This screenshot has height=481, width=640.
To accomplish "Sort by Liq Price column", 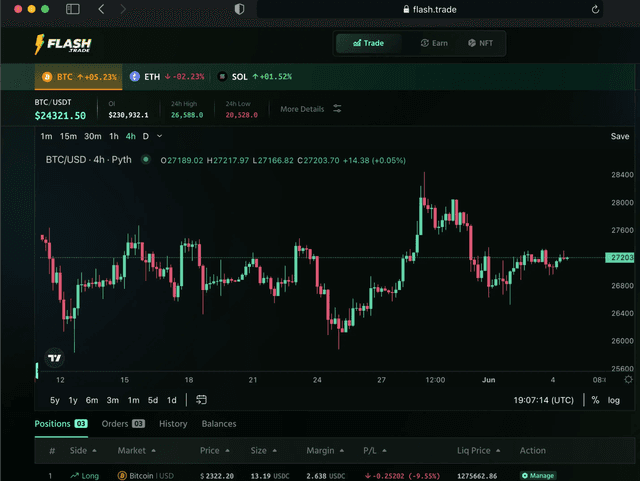I will pyautogui.click(x=478, y=450).
